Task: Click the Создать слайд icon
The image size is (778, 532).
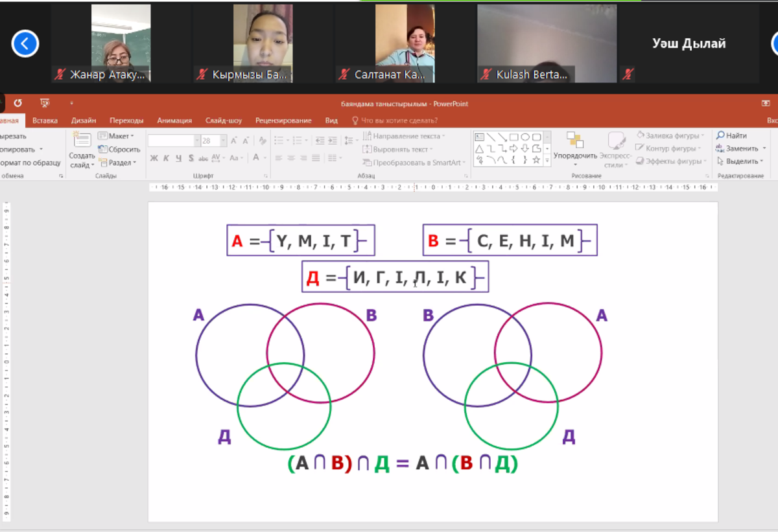Action: [82, 144]
